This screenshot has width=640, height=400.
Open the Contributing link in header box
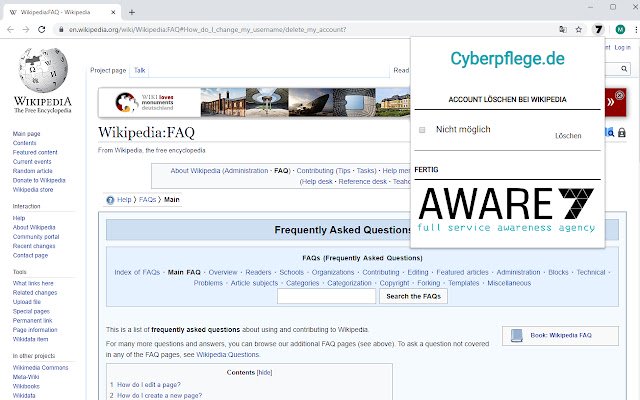click(315, 171)
